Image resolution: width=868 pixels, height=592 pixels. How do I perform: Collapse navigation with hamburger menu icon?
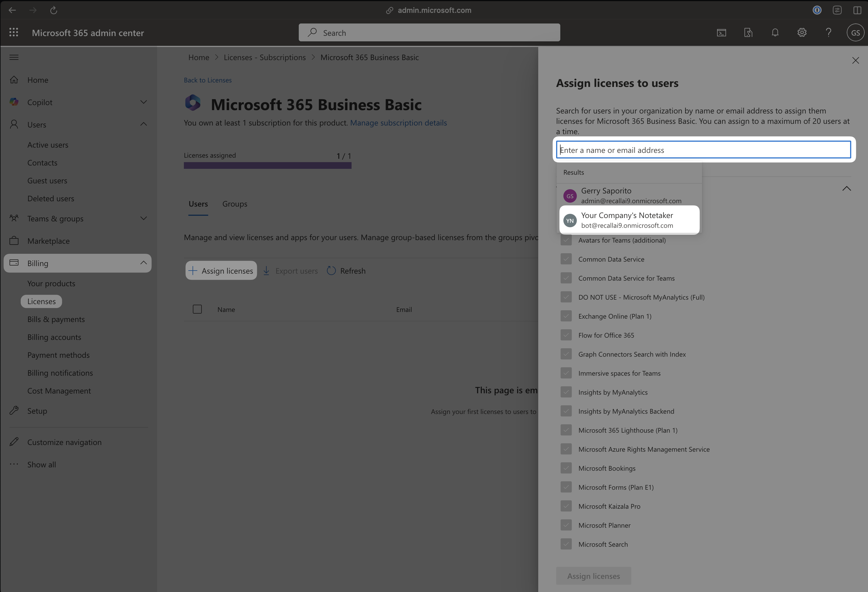click(x=14, y=57)
